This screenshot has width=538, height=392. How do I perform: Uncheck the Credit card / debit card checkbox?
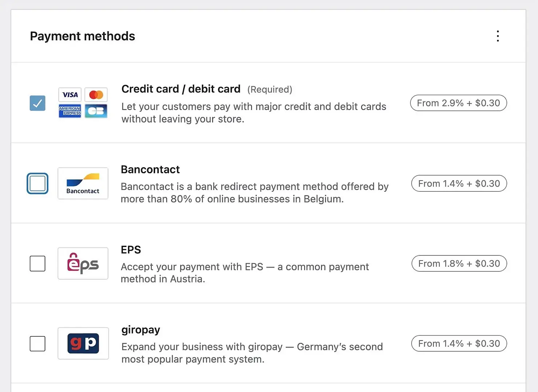click(37, 103)
